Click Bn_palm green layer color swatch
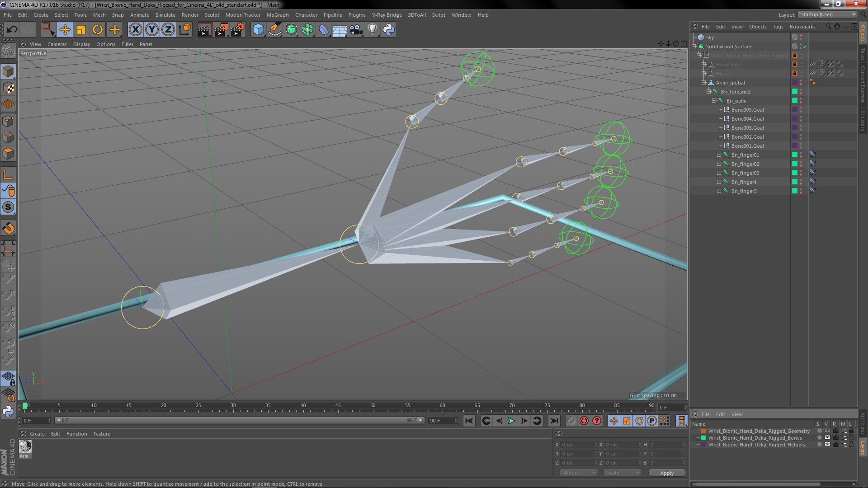Image resolution: width=868 pixels, height=488 pixels. click(x=795, y=101)
